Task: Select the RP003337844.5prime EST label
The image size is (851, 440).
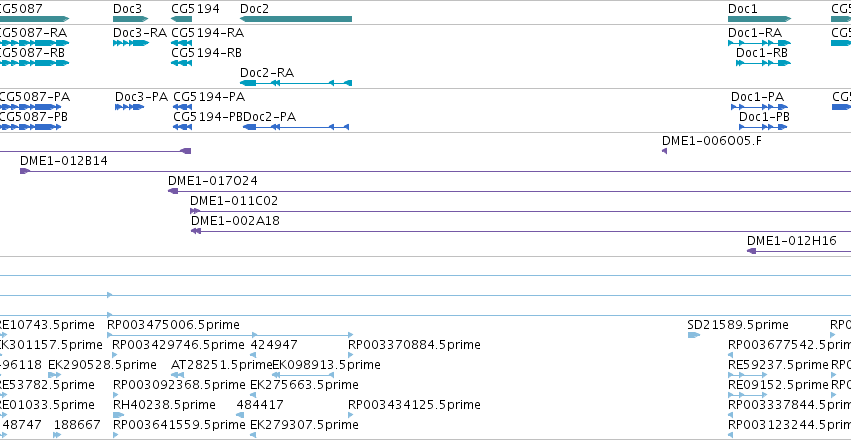Action: tap(790, 405)
